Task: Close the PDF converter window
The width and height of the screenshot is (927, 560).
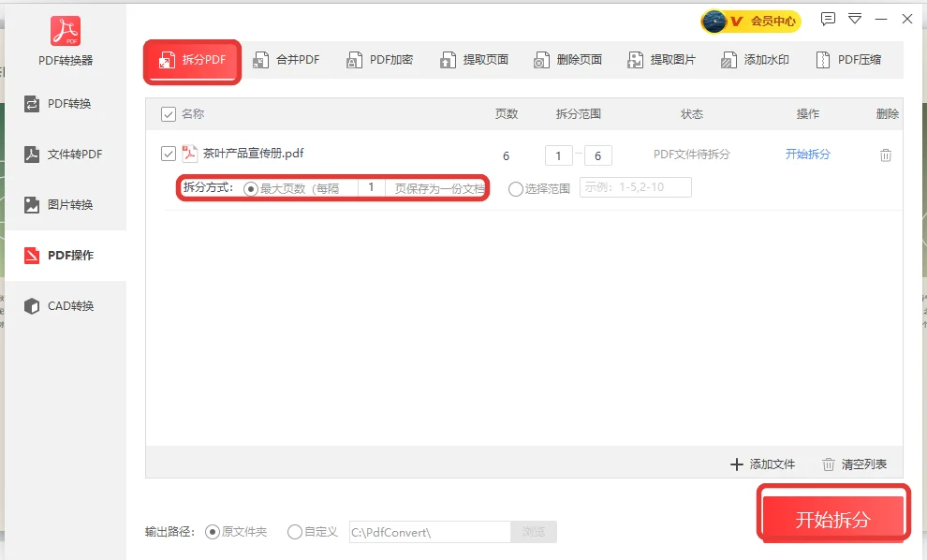Action: click(907, 19)
